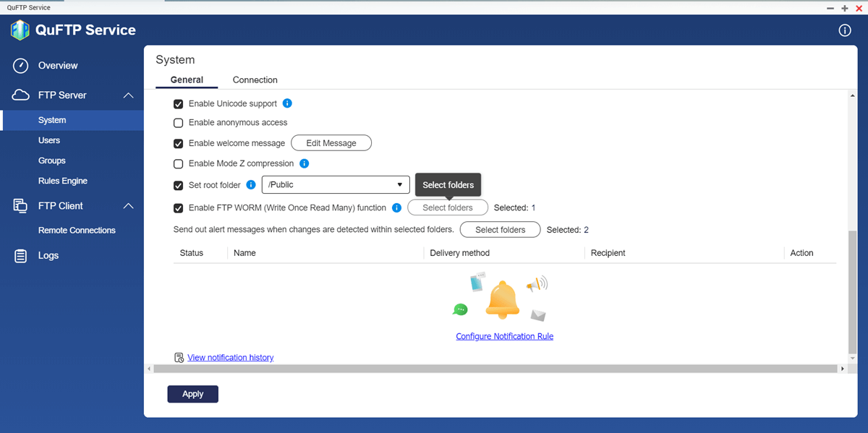Viewport: 868px width, 433px height.
Task: Open Rules Engine in the sidebar
Action: (63, 181)
